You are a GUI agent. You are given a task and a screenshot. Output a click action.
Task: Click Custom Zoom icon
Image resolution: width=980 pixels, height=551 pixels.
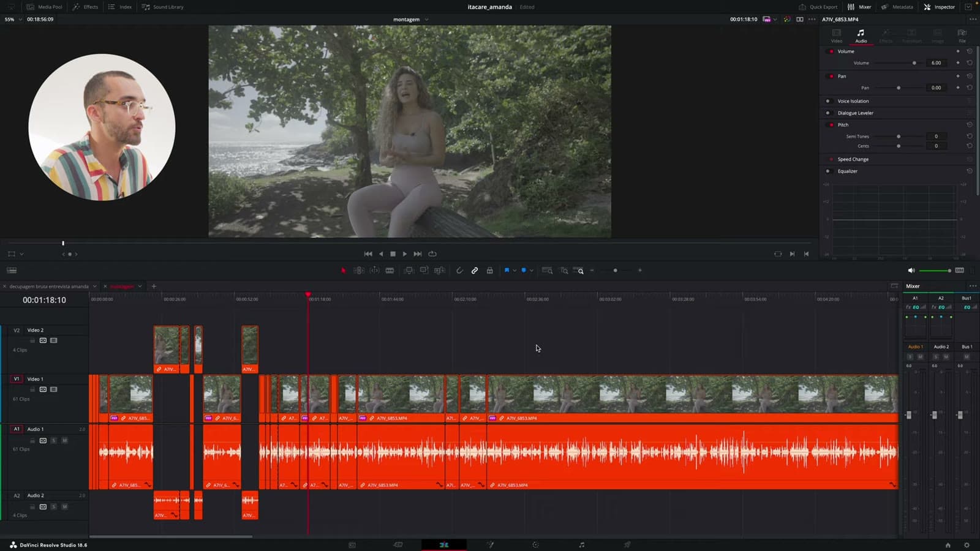coord(579,271)
